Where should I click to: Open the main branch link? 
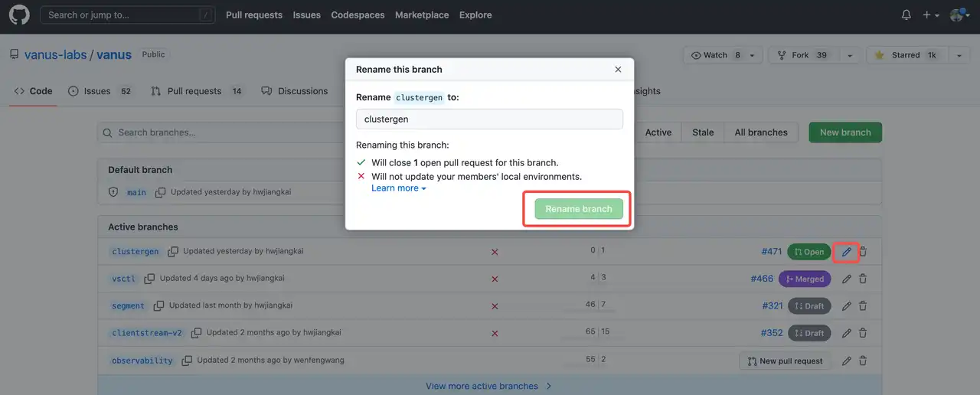pos(136,192)
